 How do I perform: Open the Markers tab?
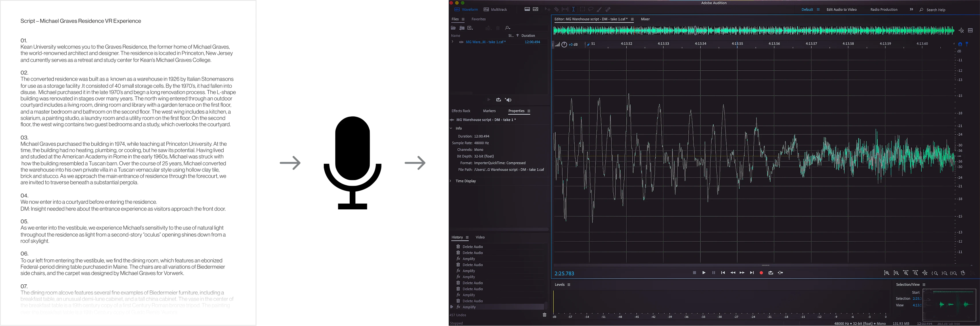pos(489,111)
